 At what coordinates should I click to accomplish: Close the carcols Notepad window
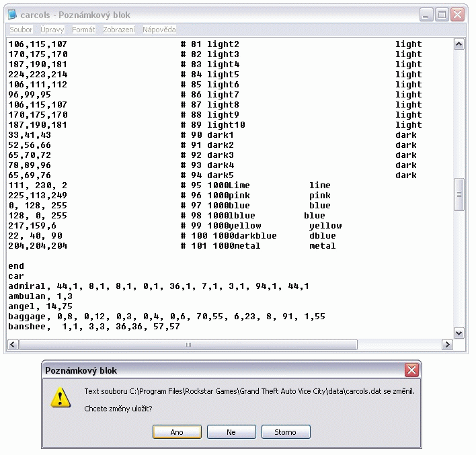[458, 14]
